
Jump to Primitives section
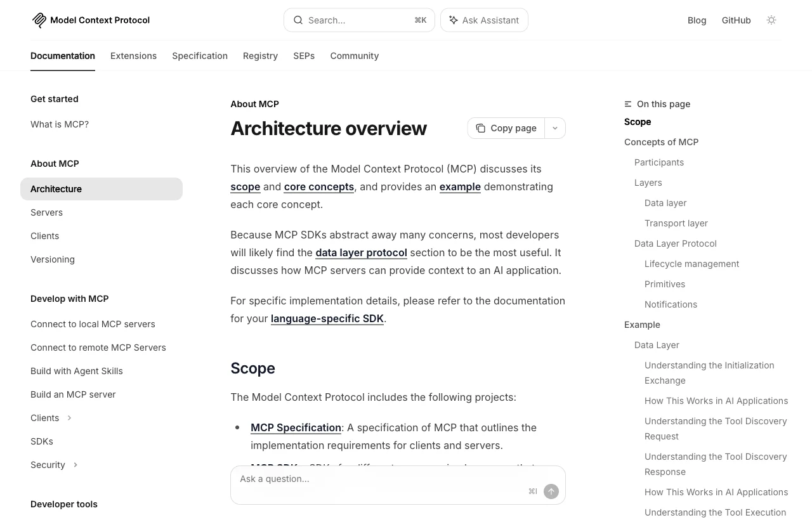coord(665,284)
